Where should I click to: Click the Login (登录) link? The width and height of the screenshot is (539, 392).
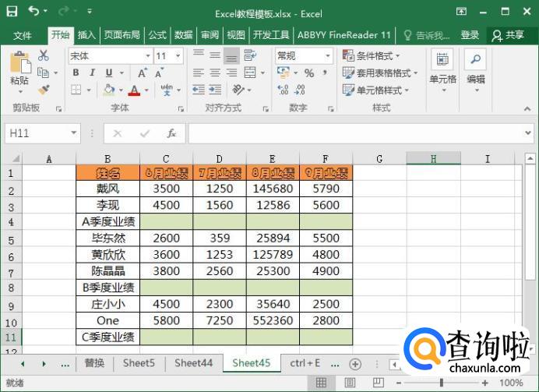pos(470,35)
